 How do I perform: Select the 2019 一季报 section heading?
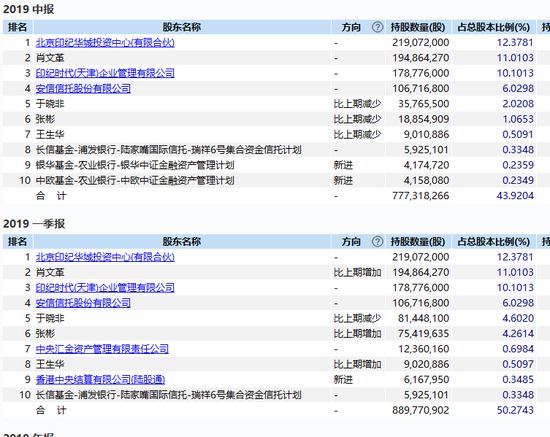pyautogui.click(x=34, y=224)
